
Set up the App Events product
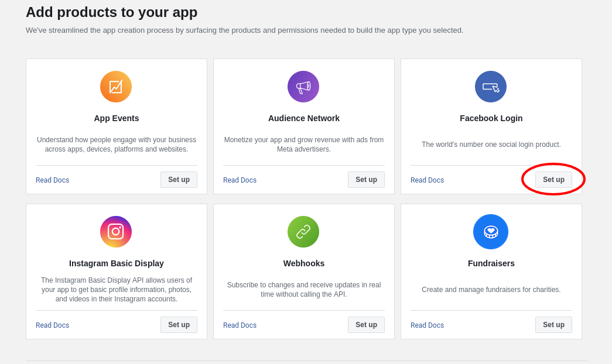[x=179, y=180]
